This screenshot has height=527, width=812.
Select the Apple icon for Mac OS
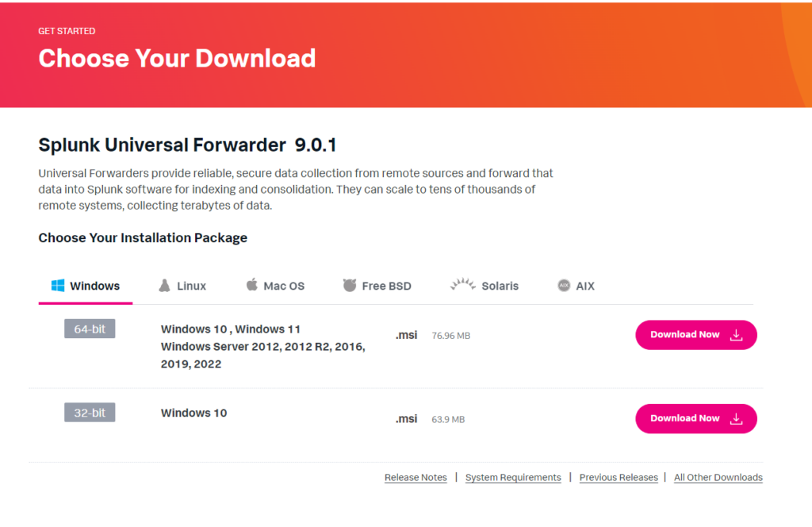253,285
